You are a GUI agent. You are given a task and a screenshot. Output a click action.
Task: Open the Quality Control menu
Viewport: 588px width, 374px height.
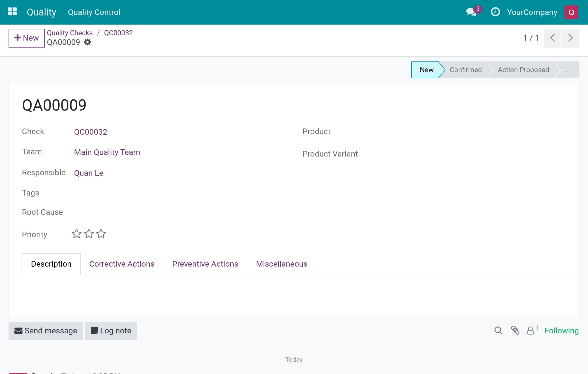coord(94,12)
